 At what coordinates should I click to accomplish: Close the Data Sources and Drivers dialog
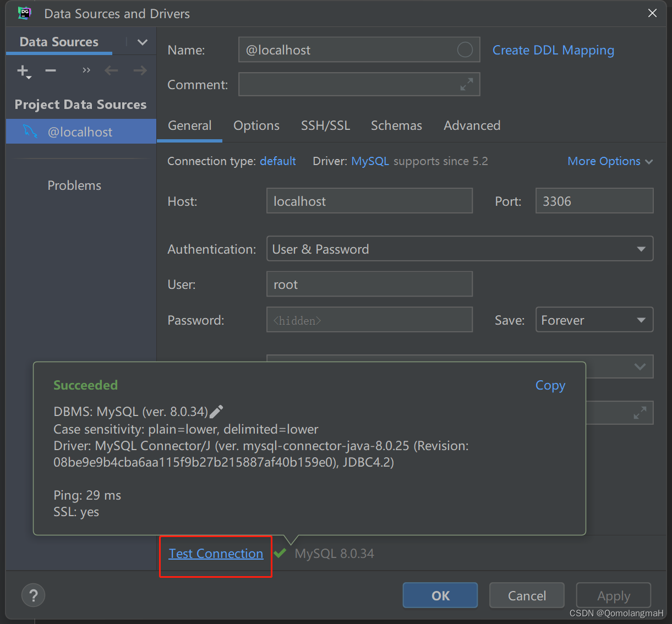pyautogui.click(x=652, y=13)
